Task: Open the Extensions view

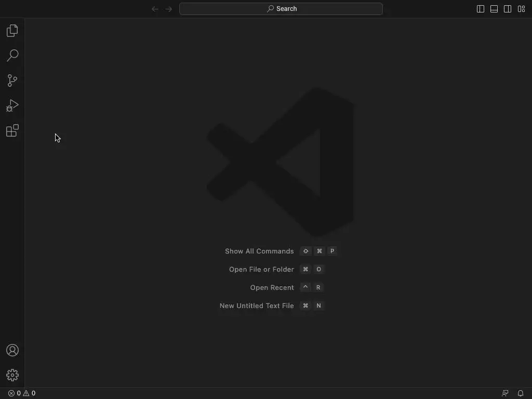Action: [12, 130]
